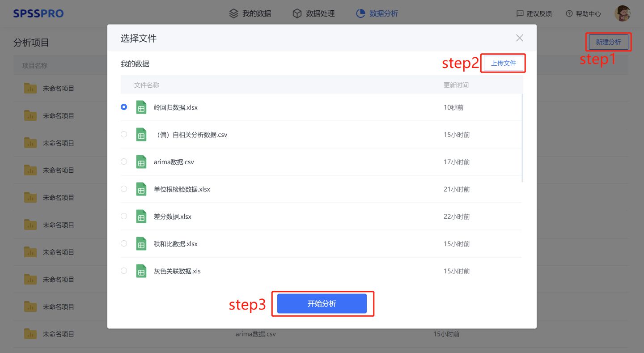Click 新建分析 button
This screenshot has width=644, height=353.
pyautogui.click(x=608, y=42)
